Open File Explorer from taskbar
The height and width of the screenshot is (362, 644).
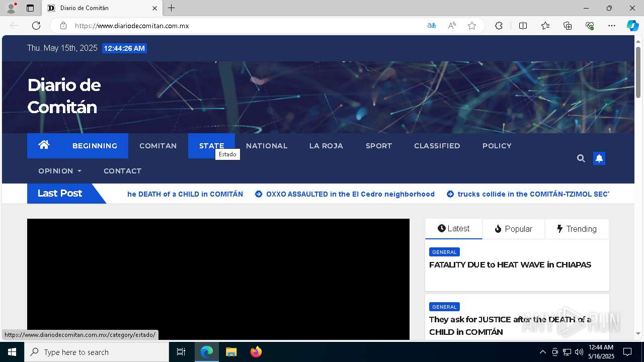pyautogui.click(x=231, y=352)
